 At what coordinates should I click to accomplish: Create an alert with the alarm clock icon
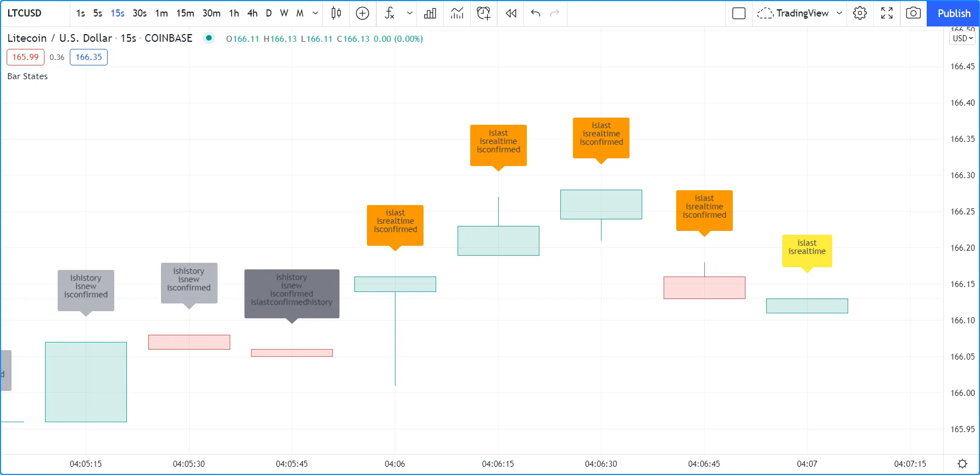click(483, 13)
